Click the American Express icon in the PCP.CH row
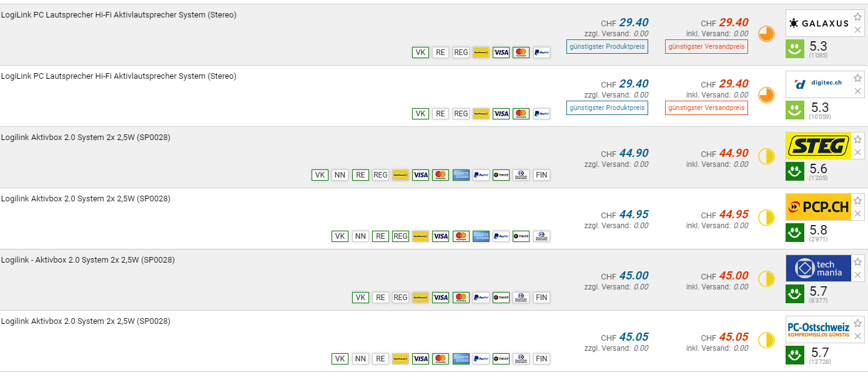Viewport: 868px width, 372px height. (x=481, y=236)
